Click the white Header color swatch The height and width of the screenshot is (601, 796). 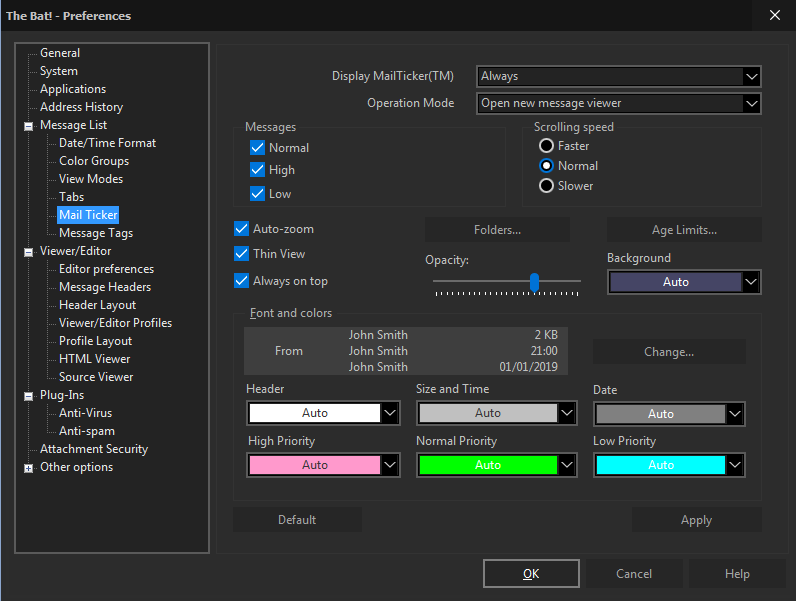[315, 413]
